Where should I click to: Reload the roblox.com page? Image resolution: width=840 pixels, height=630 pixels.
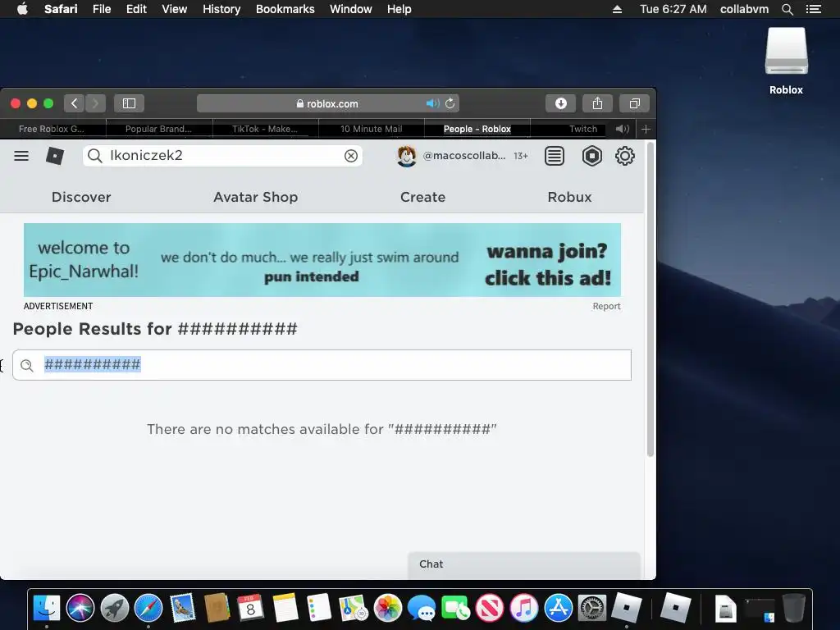(450, 103)
